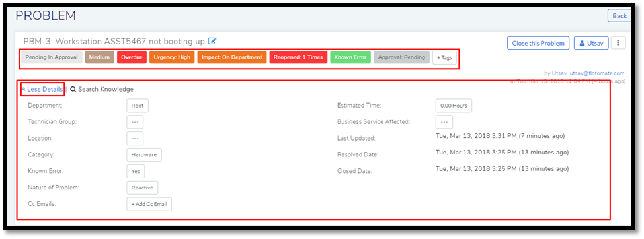Screen dimensions: 644x239
Task: Change the Medium priority tag
Action: 99,57
